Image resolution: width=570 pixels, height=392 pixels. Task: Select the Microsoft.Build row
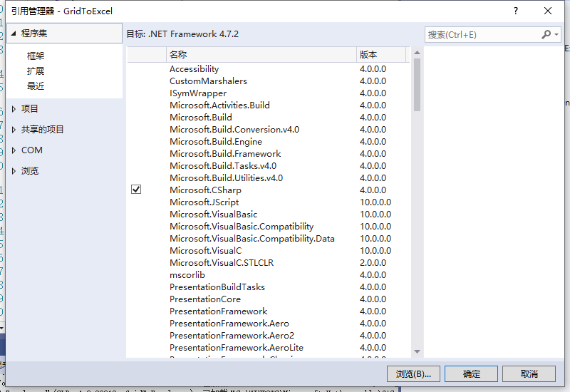[x=269, y=117]
